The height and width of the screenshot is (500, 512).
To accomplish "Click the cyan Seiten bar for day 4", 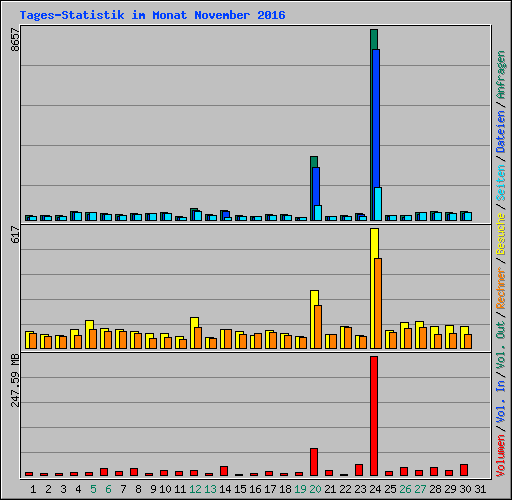I will coord(78,217).
